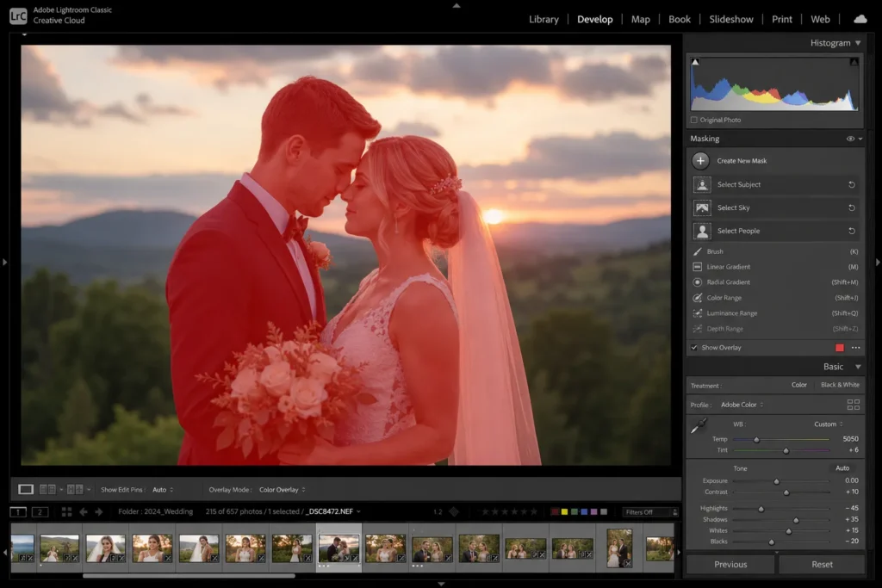Open Overlay Mode Color Overlay dropdown
Image resolution: width=882 pixels, height=588 pixels.
[x=283, y=490]
